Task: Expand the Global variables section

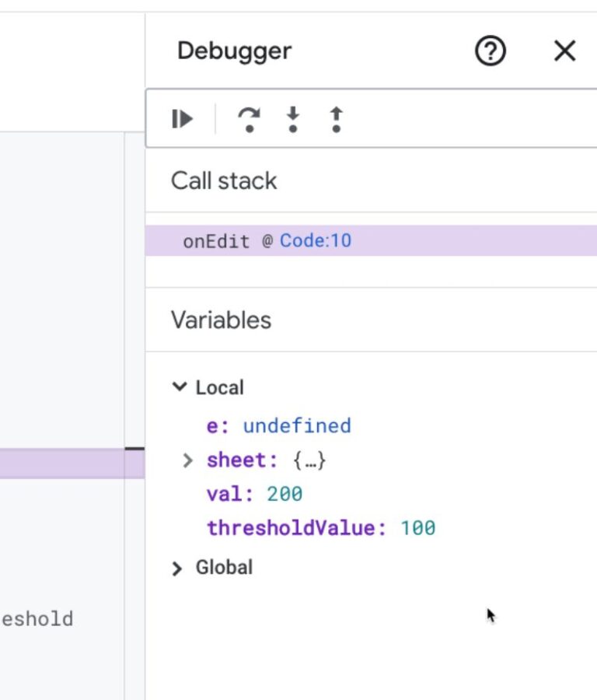Action: pyautogui.click(x=177, y=567)
